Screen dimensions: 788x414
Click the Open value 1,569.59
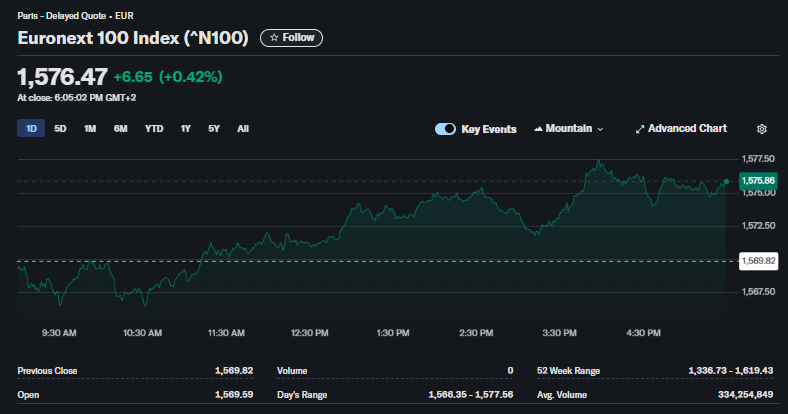click(x=234, y=395)
